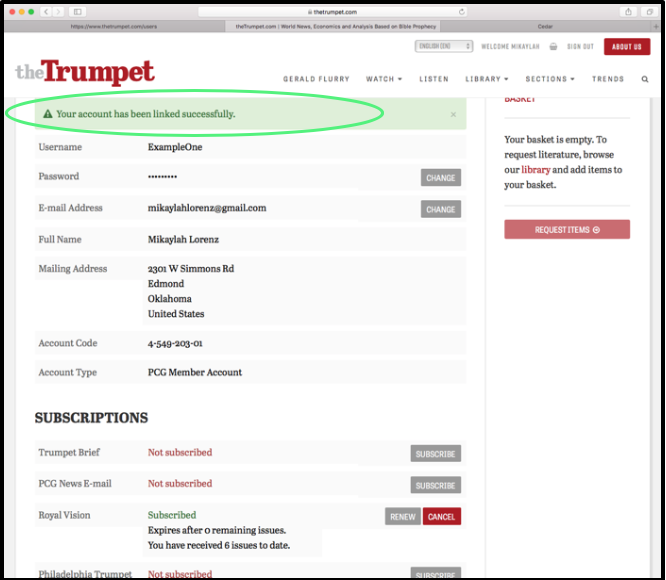Viewport: 666px width, 580px height.
Task: Click Safari back navigation arrow
Action: (x=46, y=12)
